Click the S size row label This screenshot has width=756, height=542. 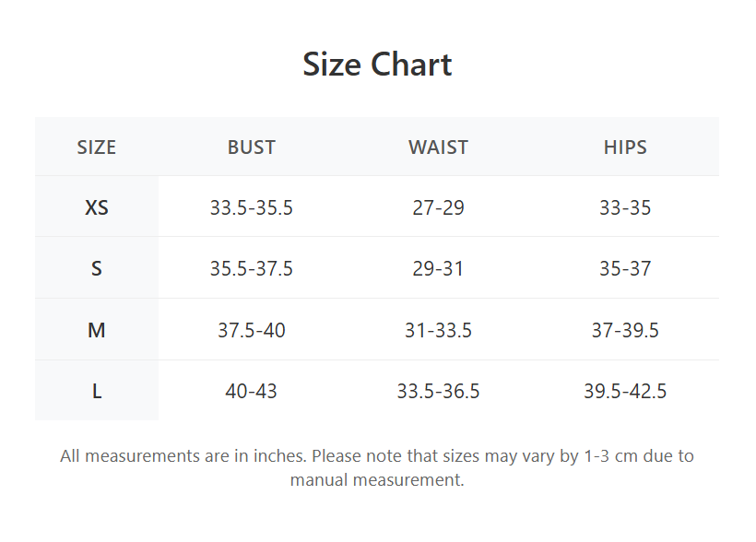(x=97, y=268)
